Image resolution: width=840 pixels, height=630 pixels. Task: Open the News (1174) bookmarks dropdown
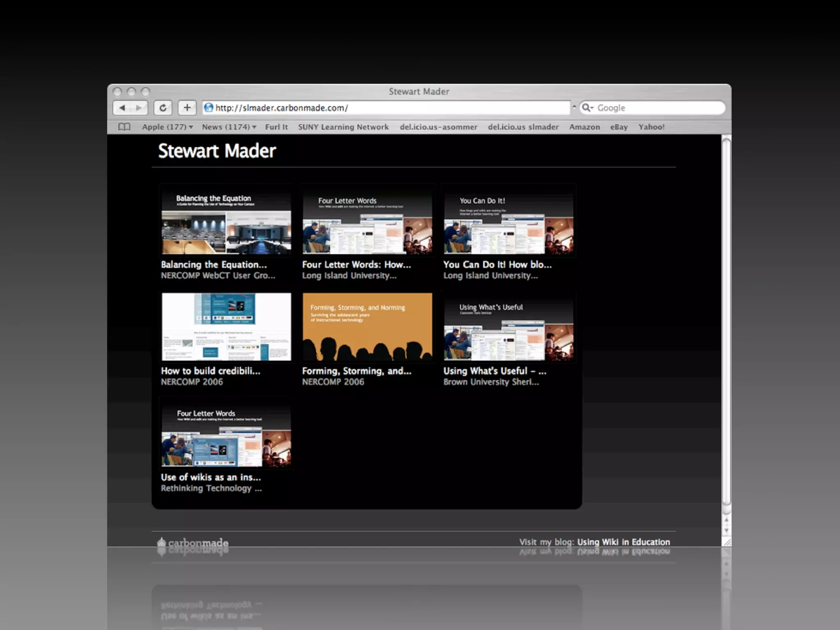[x=229, y=127]
